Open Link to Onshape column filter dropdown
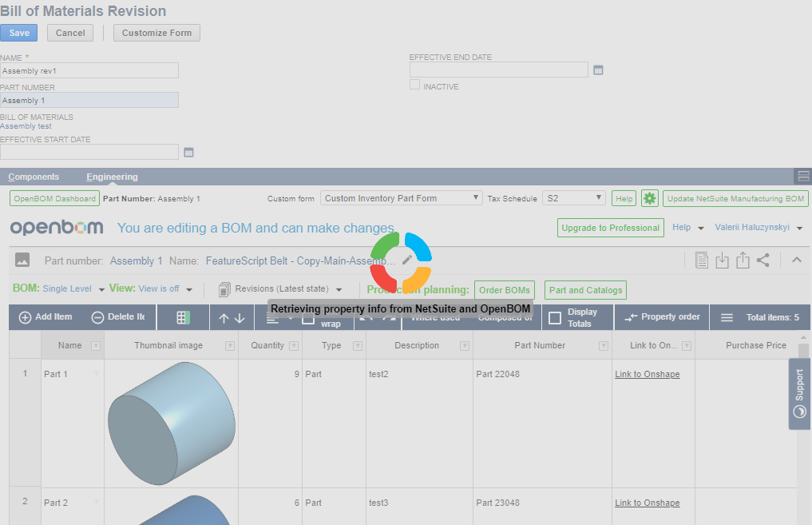Viewport: 812px width, 525px height. coord(687,346)
